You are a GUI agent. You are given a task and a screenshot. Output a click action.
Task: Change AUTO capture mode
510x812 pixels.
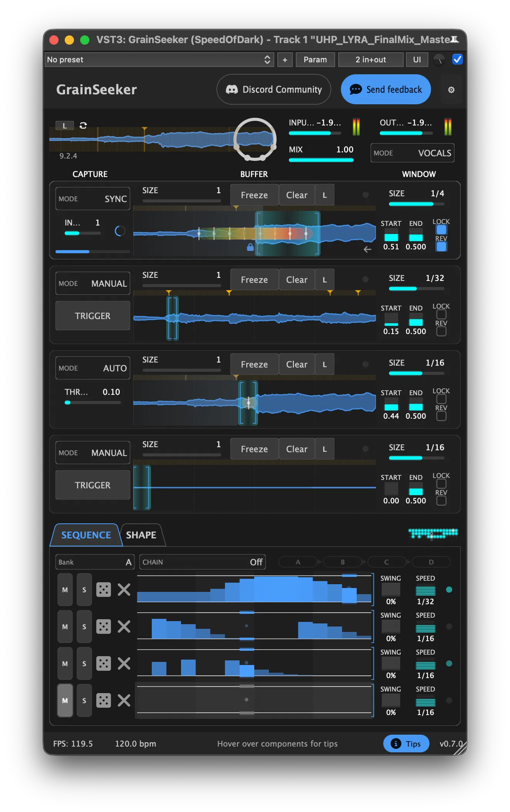pos(93,368)
